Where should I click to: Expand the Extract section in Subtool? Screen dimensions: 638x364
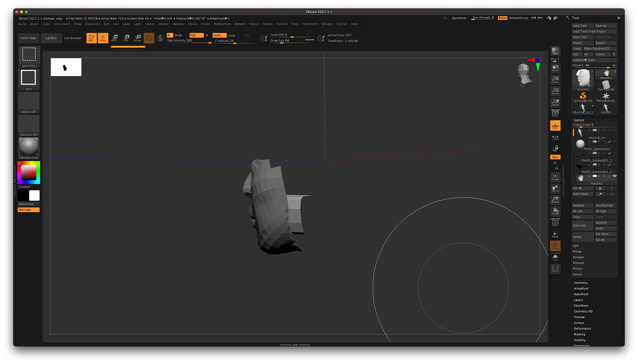[578, 275]
